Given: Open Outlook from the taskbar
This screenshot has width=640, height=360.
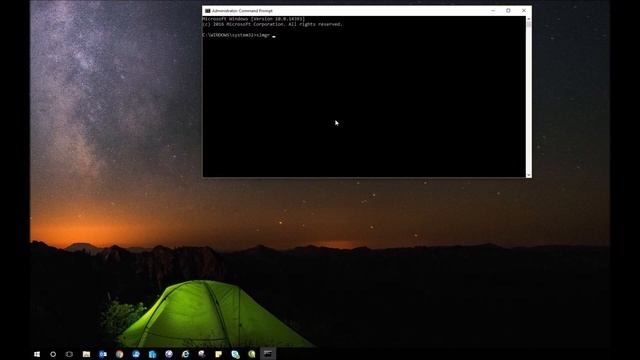Looking at the screenshot, I should tap(103, 354).
